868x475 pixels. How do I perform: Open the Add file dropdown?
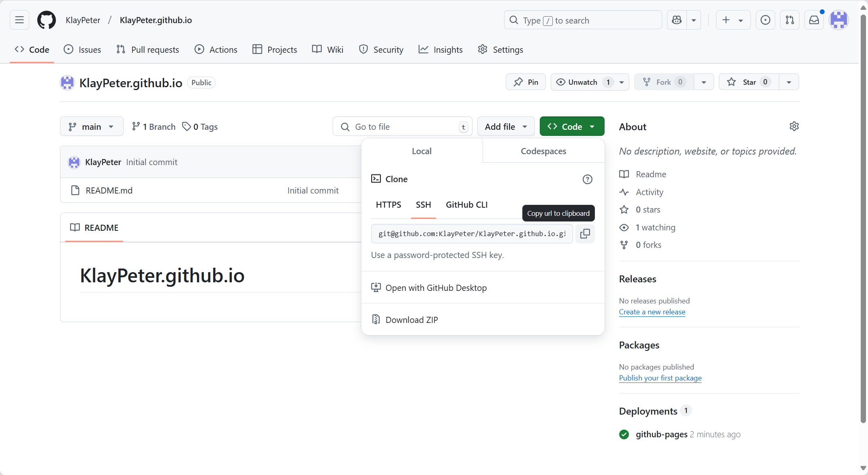pos(506,127)
